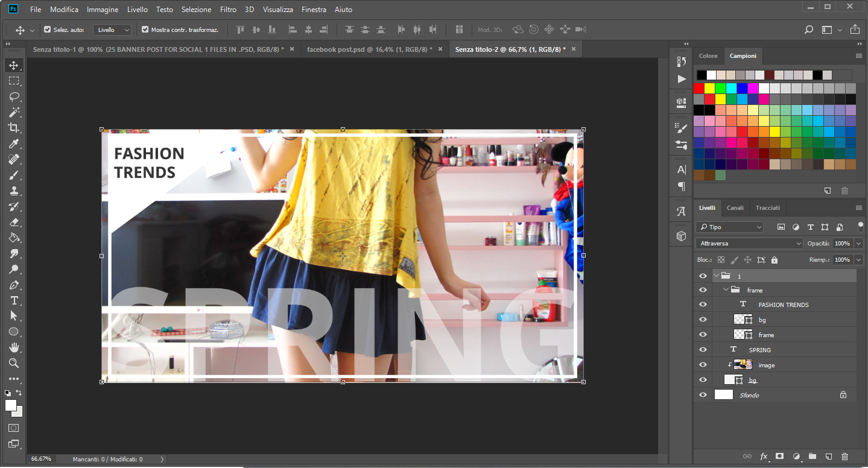
Task: Pick the pure red swatch
Action: coord(699,89)
